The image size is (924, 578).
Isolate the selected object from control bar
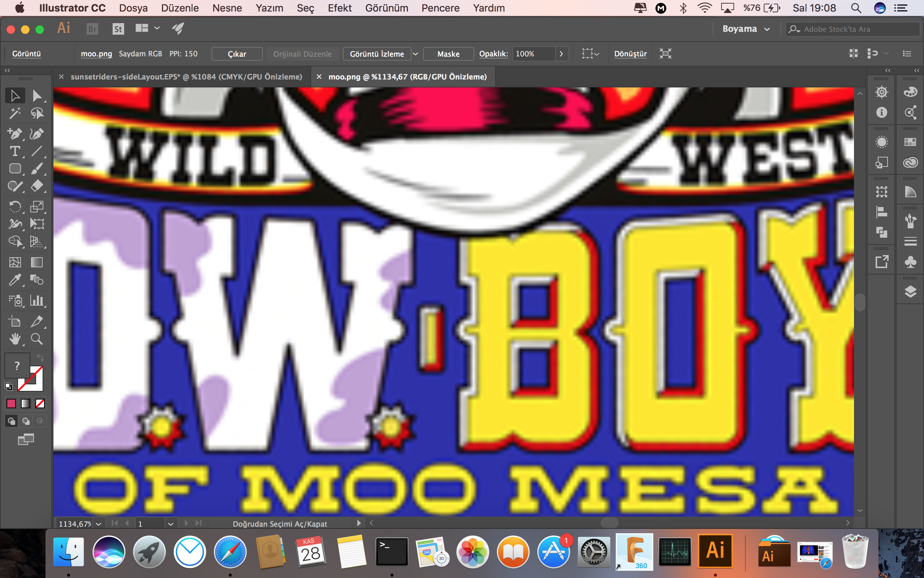coord(665,53)
